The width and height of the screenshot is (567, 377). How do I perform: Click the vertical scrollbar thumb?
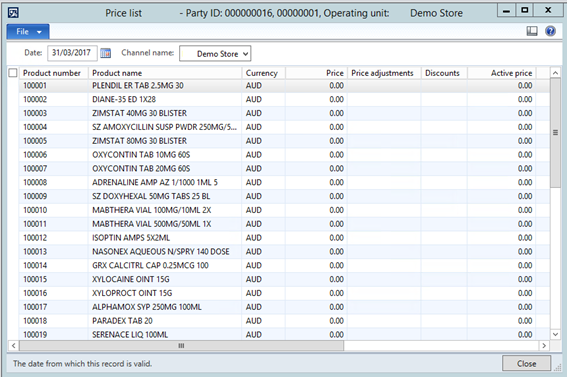pos(555,133)
